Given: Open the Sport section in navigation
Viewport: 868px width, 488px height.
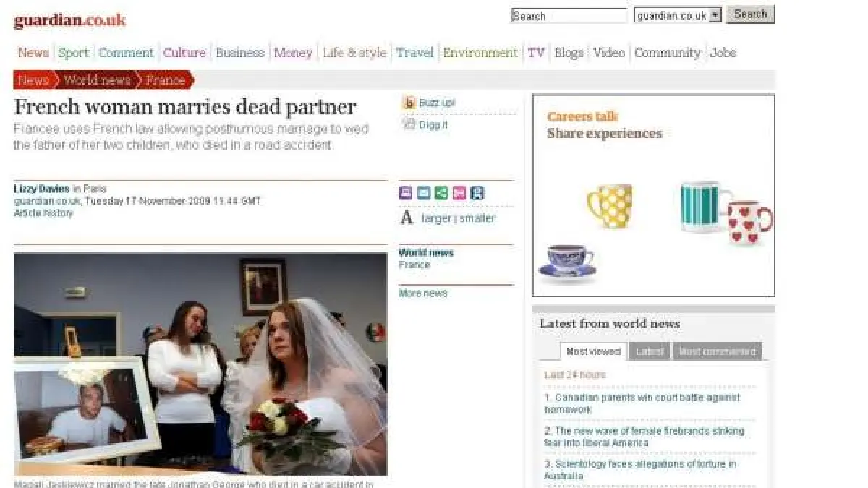Looking at the screenshot, I should [74, 53].
